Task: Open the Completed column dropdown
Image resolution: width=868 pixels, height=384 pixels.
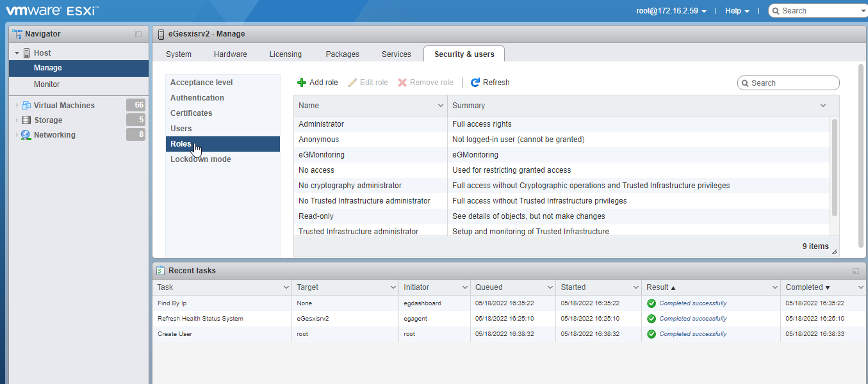Action: (x=860, y=288)
